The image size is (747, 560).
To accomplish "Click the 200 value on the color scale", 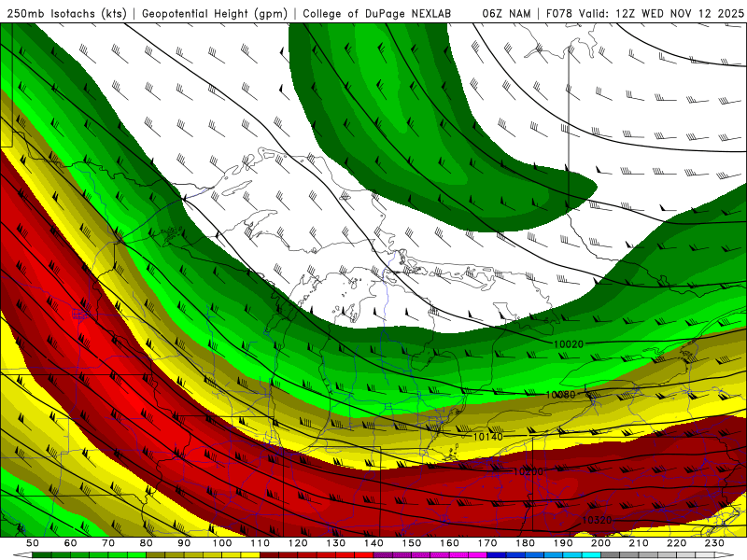I will pos(600,543).
